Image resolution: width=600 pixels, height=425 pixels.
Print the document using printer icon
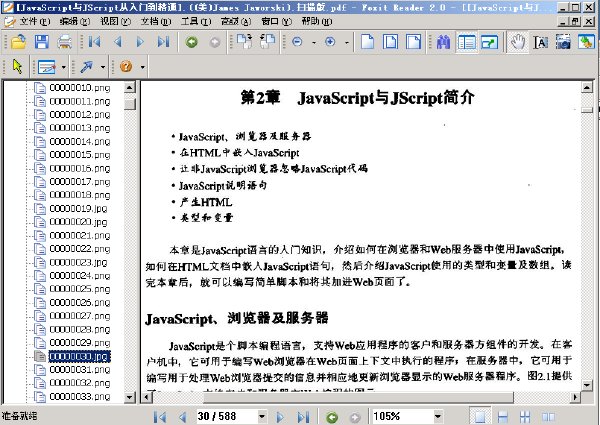click(x=65, y=41)
